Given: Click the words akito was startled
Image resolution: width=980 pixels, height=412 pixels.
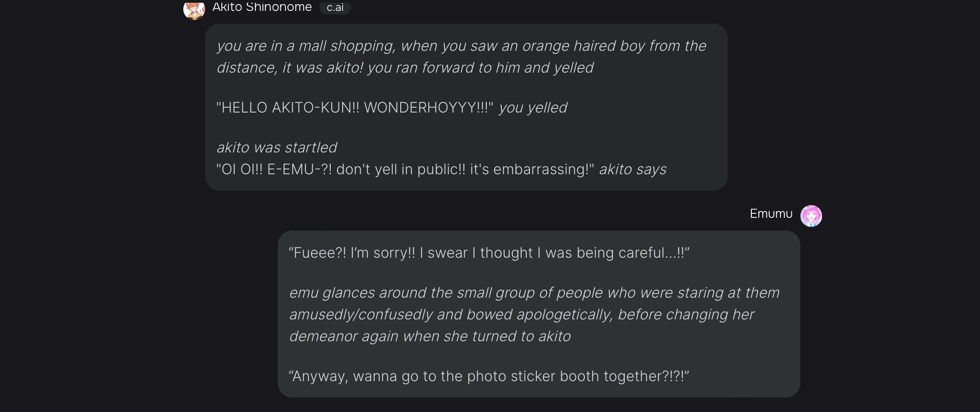Looking at the screenshot, I should click(276, 147).
